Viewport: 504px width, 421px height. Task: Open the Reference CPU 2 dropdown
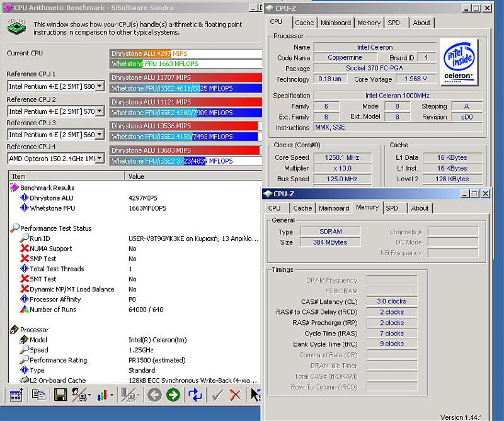(100, 111)
